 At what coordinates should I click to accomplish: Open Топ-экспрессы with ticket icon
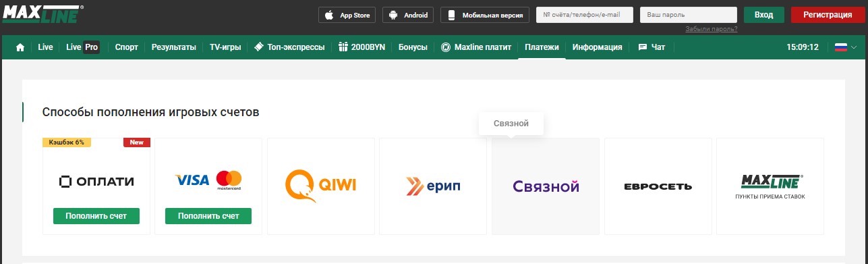pos(289,47)
